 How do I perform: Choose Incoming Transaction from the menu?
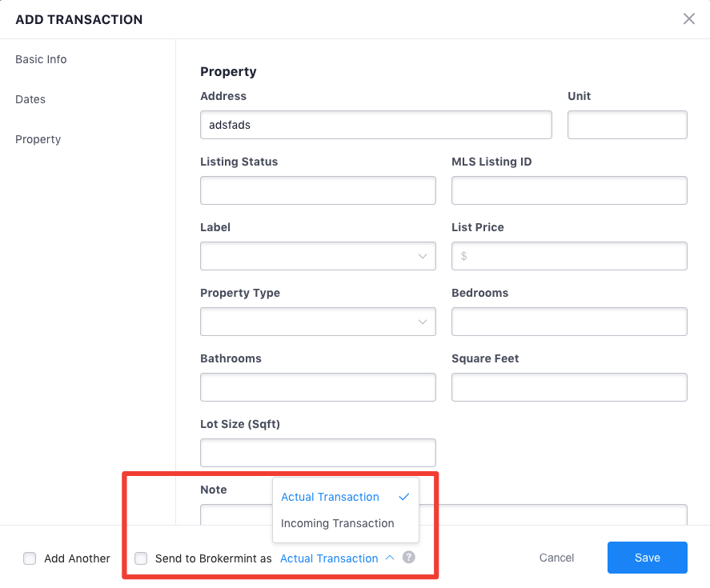(338, 523)
